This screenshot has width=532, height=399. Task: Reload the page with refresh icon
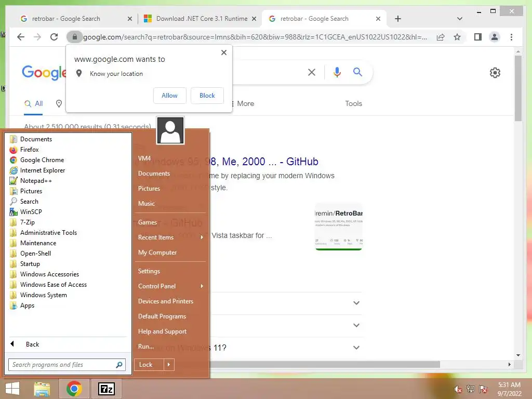pyautogui.click(x=54, y=37)
